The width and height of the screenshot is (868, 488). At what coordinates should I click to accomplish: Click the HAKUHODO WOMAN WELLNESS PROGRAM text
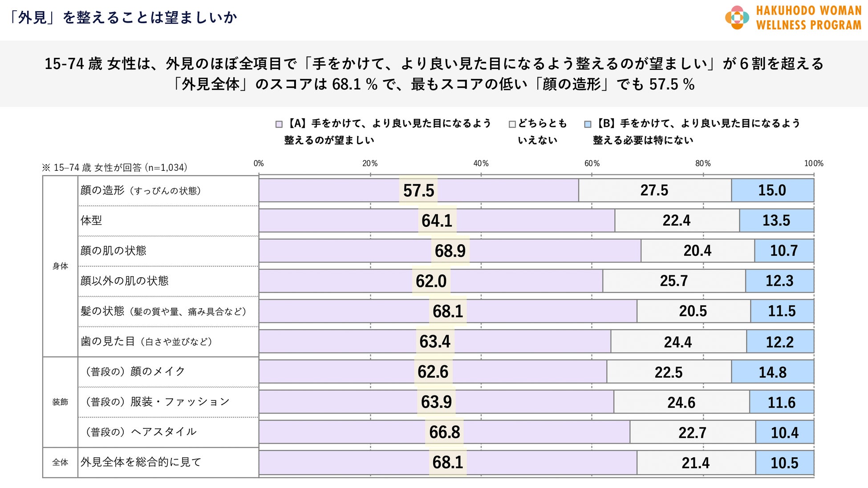click(809, 18)
